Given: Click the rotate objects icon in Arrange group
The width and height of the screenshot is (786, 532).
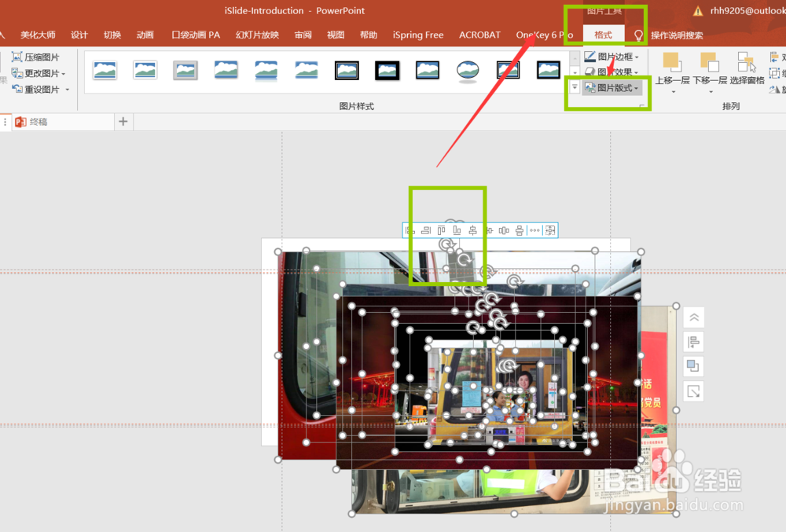Looking at the screenshot, I should point(776,89).
